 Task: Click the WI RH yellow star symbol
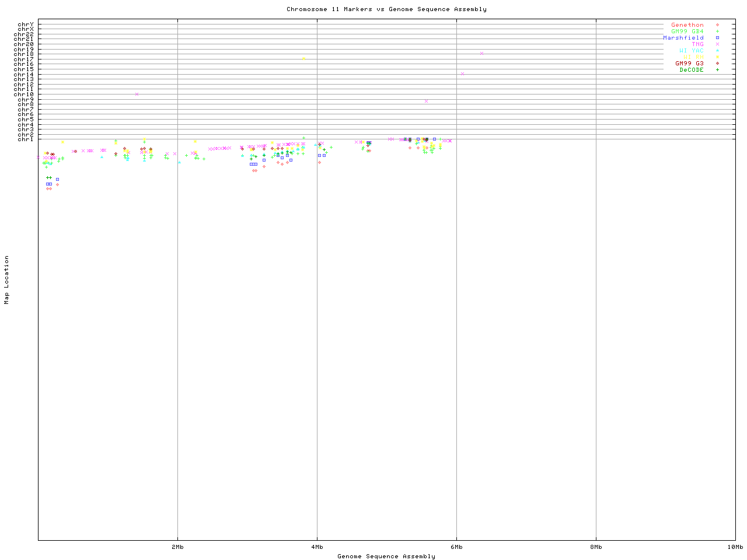[x=717, y=57]
